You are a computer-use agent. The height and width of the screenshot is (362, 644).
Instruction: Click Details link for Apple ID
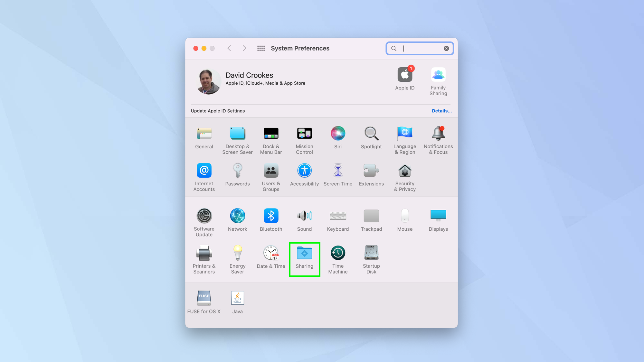point(441,110)
